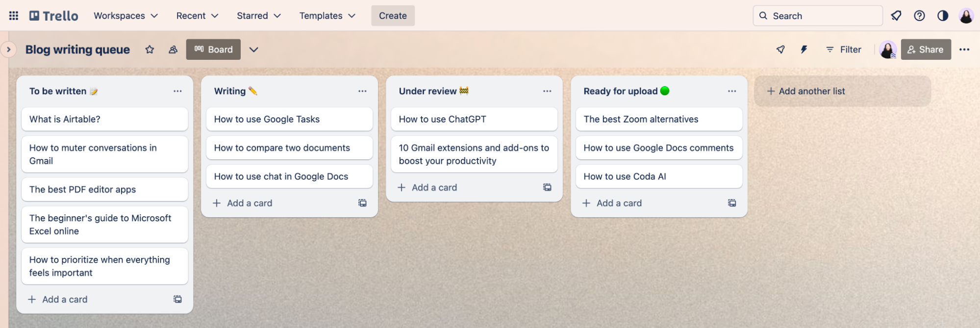This screenshot has height=328, width=980.
Task: Click the Blog writing queue board title
Action: tap(77, 50)
